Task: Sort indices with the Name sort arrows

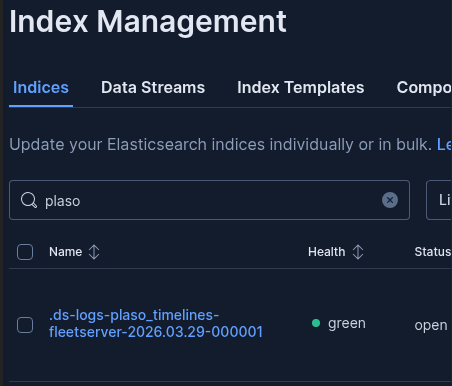Action: point(94,252)
